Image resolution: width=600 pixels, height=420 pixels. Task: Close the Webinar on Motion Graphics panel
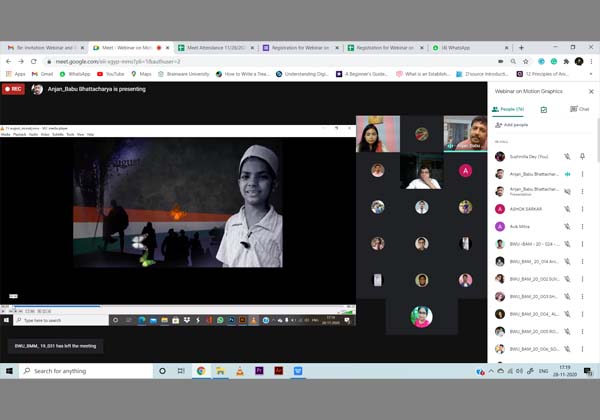click(x=591, y=91)
